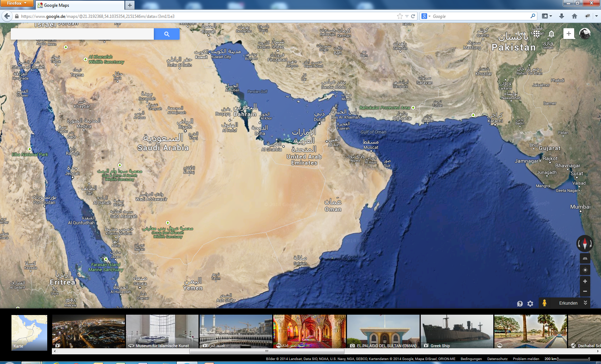
Task: Click the photo strip horizontal scrollbar
Action: (267, 351)
